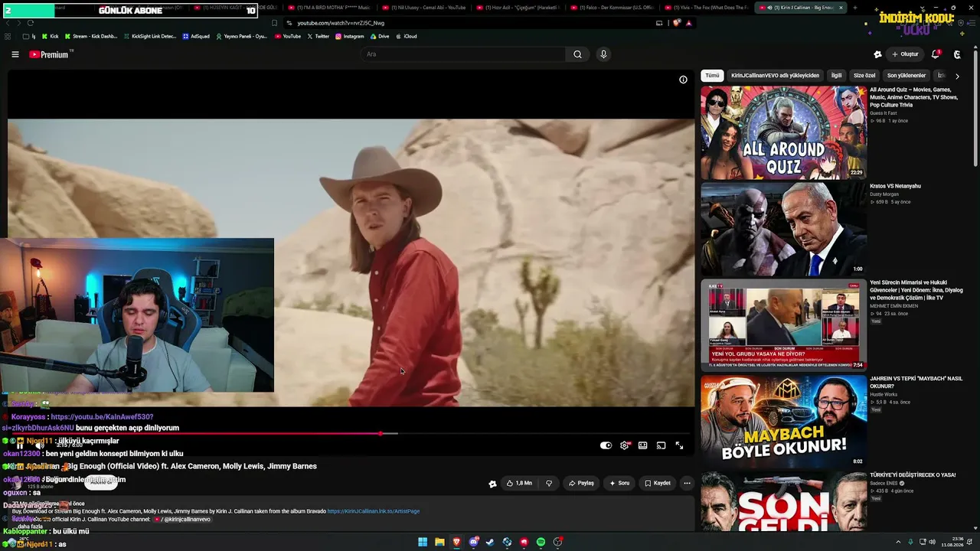Save the video with Kaydet

coord(658,483)
